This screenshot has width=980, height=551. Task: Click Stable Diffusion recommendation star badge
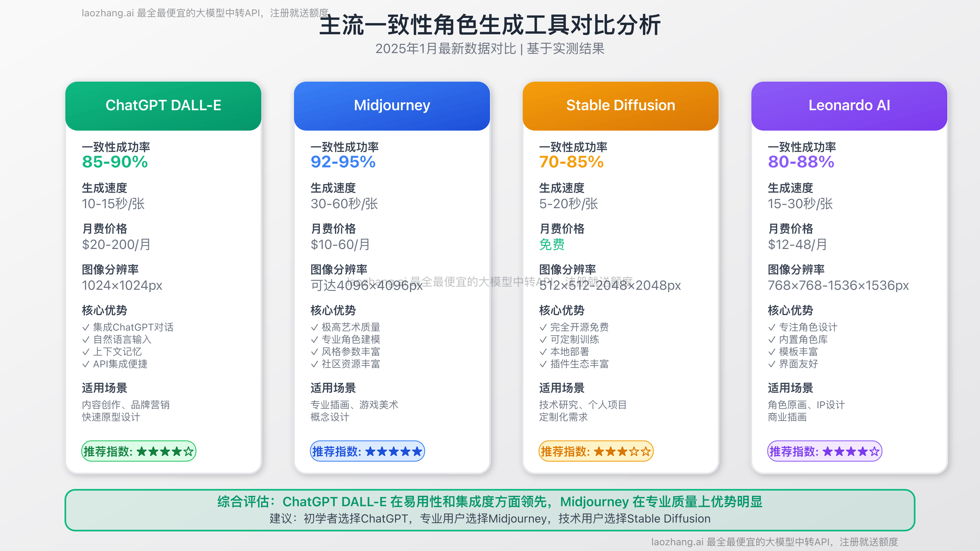click(596, 451)
